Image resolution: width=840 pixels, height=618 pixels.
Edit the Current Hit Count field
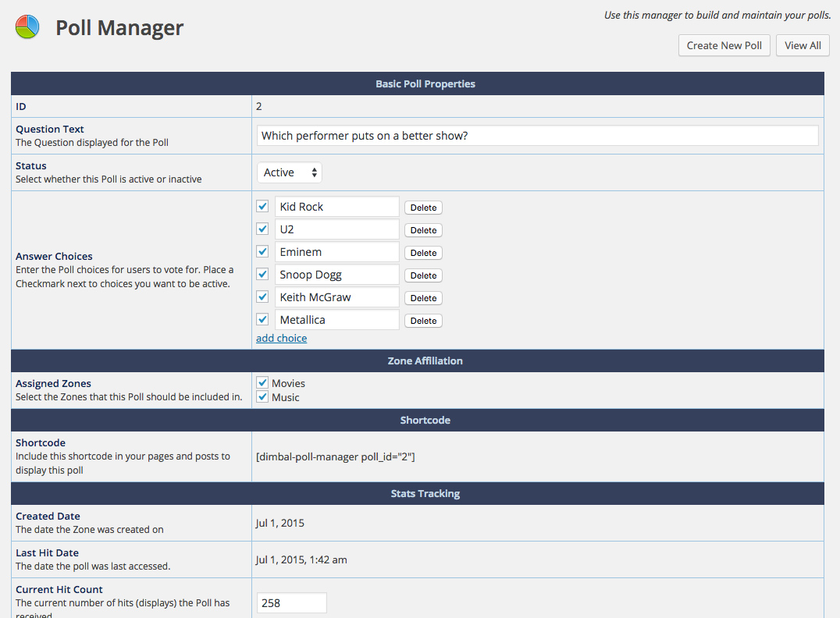pos(292,603)
